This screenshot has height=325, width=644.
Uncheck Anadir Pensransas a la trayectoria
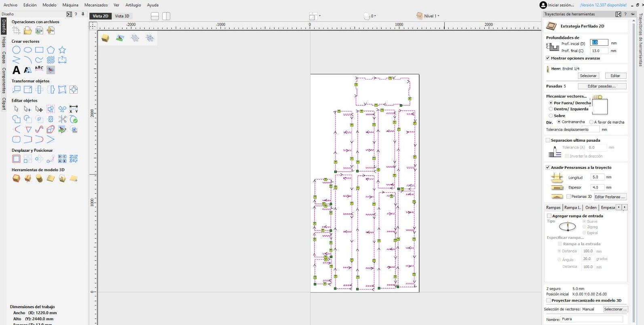pos(548,167)
